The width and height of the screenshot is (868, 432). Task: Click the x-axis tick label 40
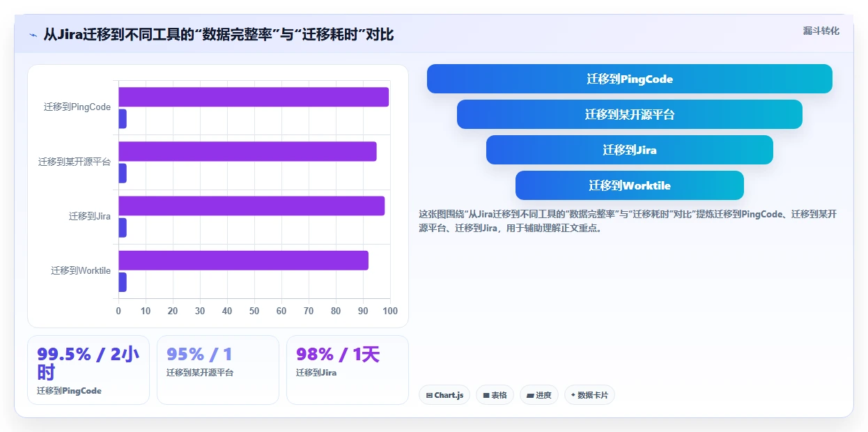(x=227, y=311)
